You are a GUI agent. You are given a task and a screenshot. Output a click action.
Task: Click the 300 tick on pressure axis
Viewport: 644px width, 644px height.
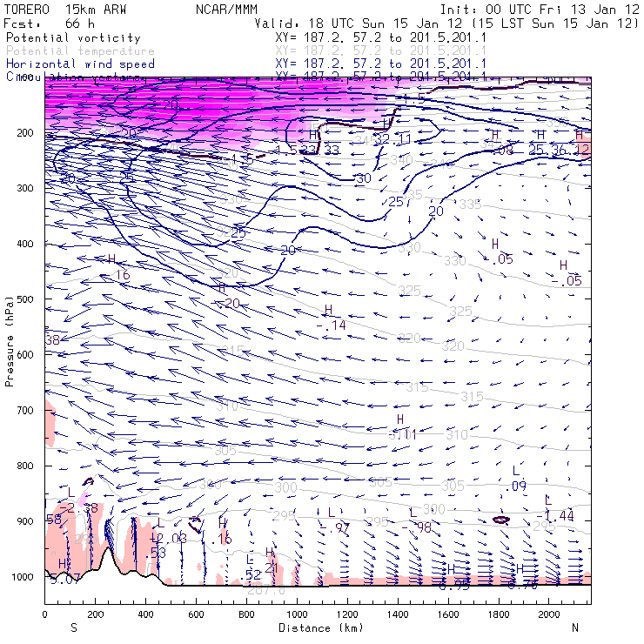coord(25,188)
